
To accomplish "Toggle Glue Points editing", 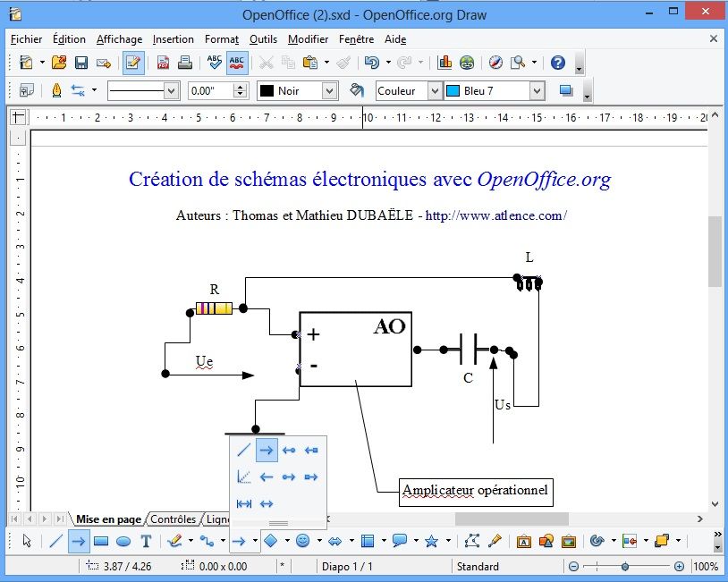I will pos(495,541).
